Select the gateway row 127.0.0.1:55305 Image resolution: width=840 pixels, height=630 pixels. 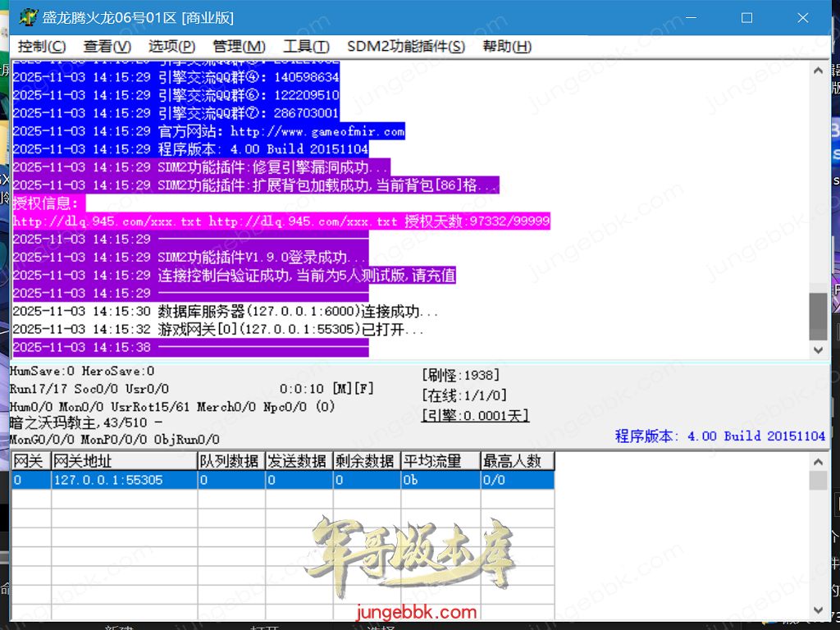click(x=108, y=480)
